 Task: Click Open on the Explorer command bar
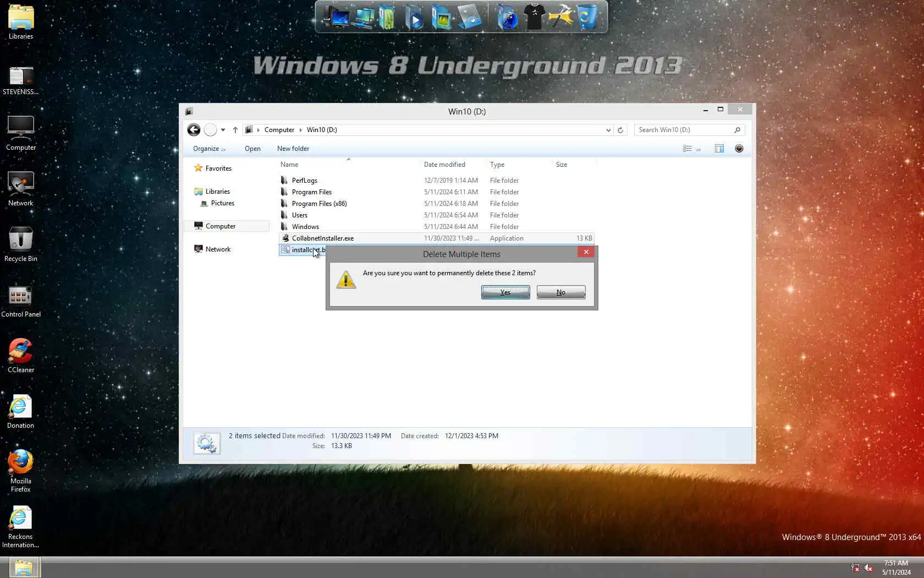pos(252,149)
